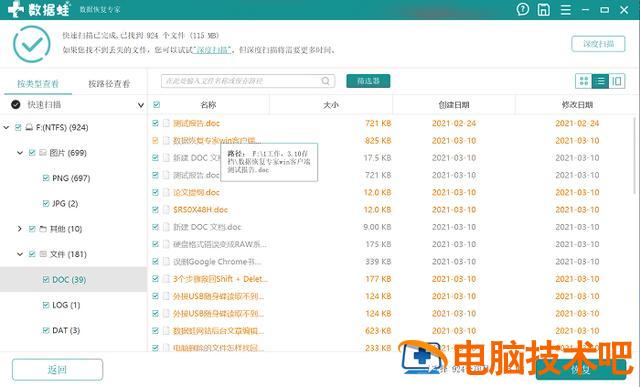Screen dimensions: 640x387
Task: Click the search magnifier icon
Action: pos(325,81)
